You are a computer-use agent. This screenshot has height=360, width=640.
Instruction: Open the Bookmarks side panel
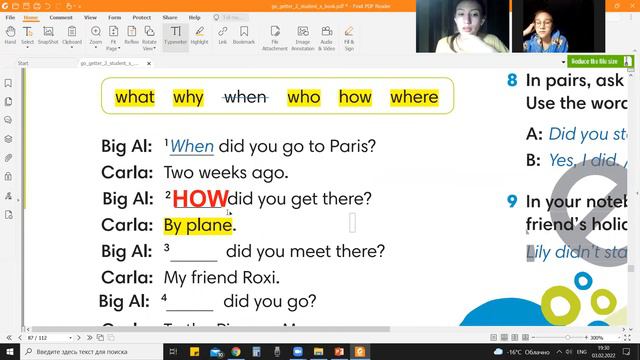pos(8,83)
